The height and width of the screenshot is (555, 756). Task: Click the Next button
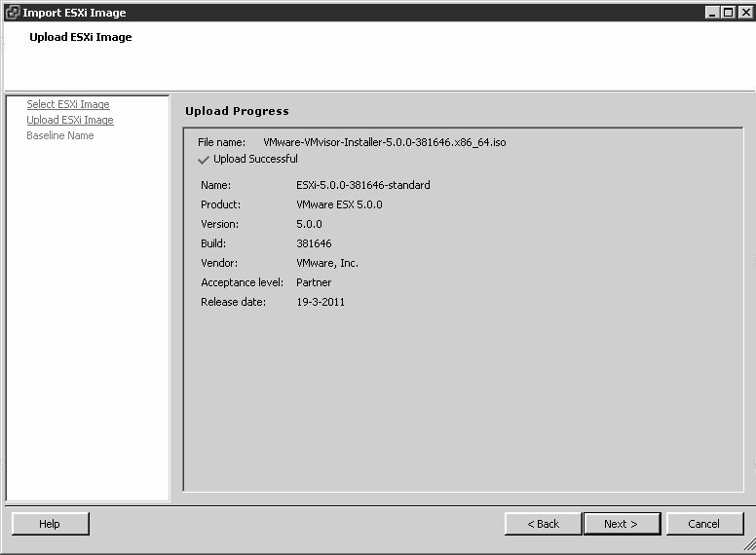[622, 524]
